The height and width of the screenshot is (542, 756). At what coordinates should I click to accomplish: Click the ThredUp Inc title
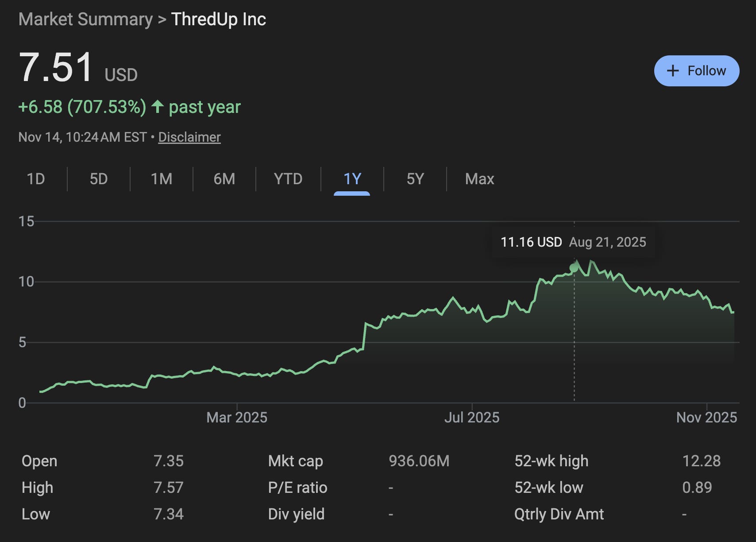coord(219,19)
